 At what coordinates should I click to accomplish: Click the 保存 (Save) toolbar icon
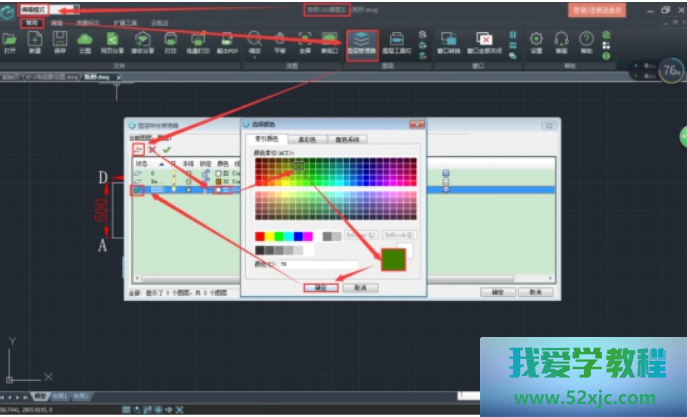coord(60,42)
